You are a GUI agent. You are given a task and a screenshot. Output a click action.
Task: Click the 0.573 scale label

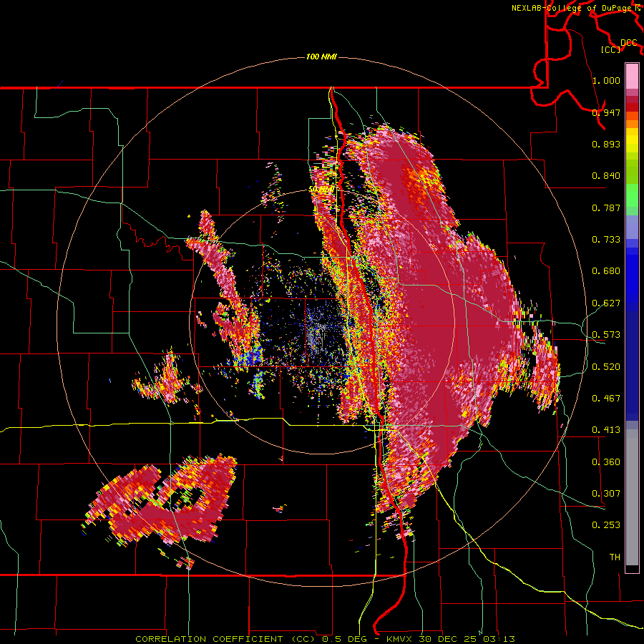pyautogui.click(x=606, y=335)
